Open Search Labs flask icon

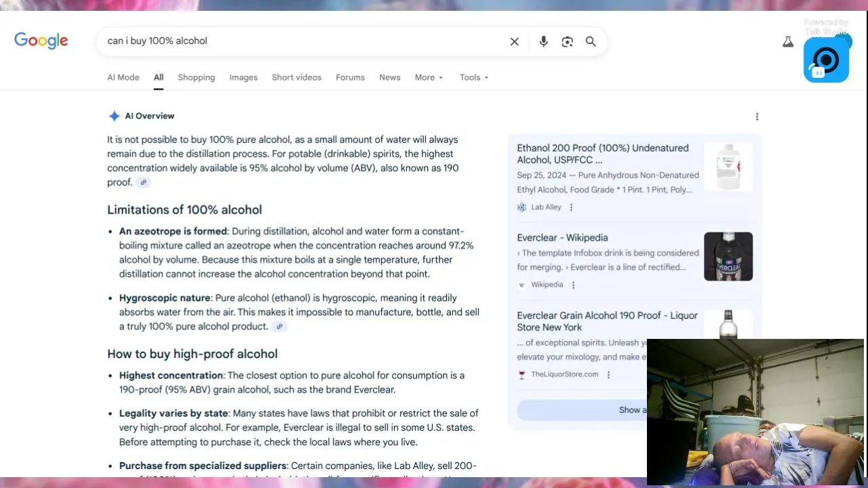[x=787, y=41]
